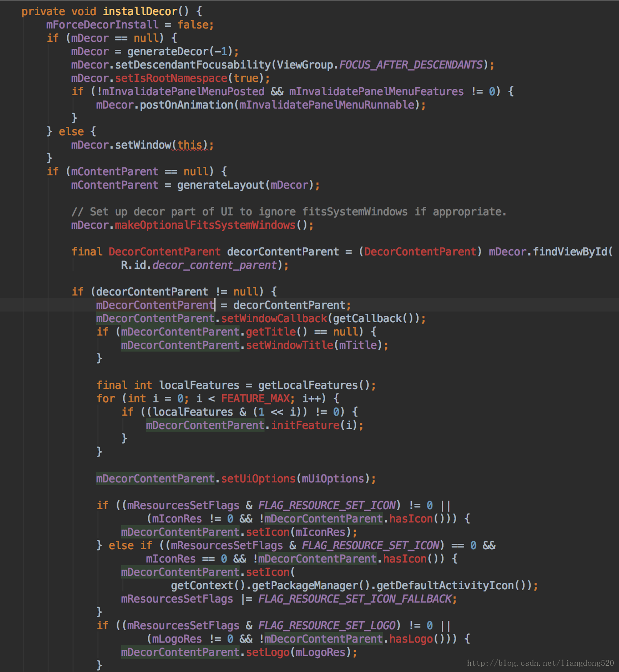
Task: Click setUiOptions method call
Action: [258, 479]
